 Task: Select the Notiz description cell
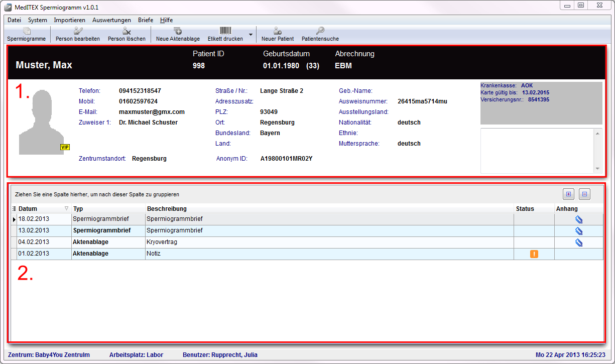[x=329, y=254]
